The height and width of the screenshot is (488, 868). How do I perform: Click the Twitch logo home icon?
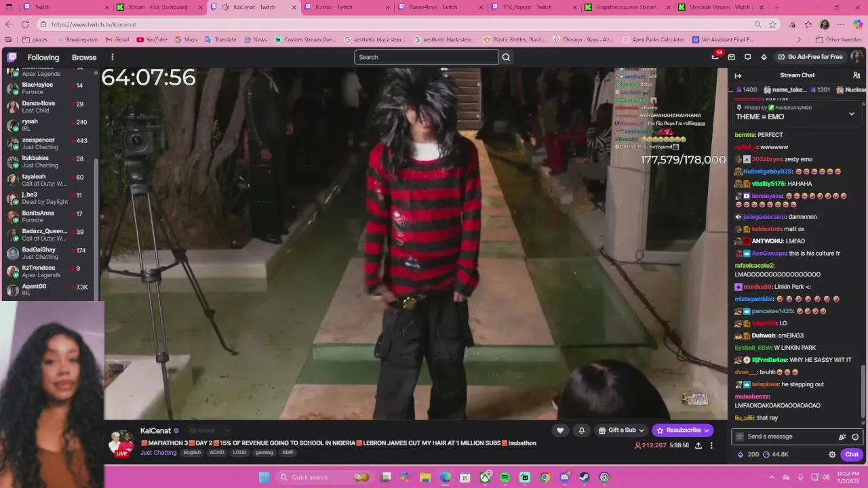coord(12,57)
